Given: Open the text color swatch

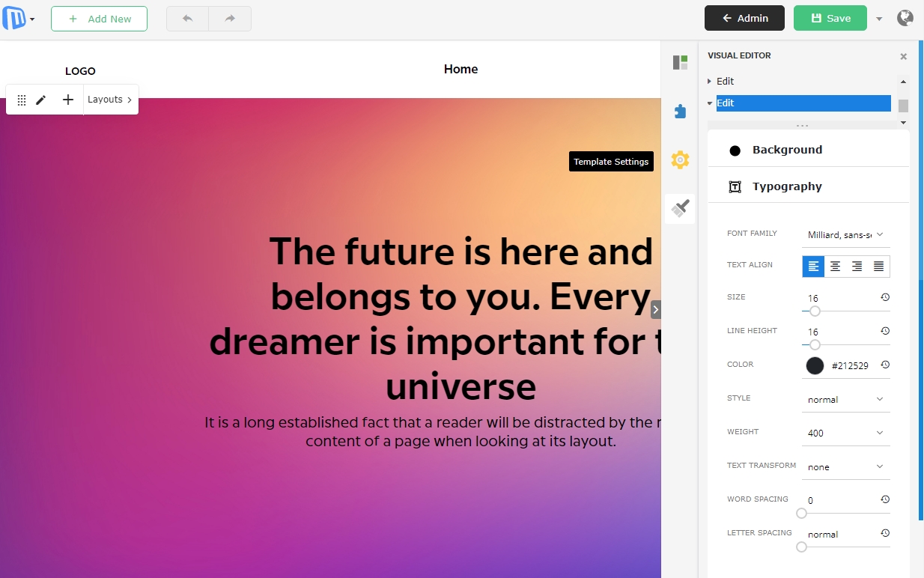Looking at the screenshot, I should click(x=815, y=365).
